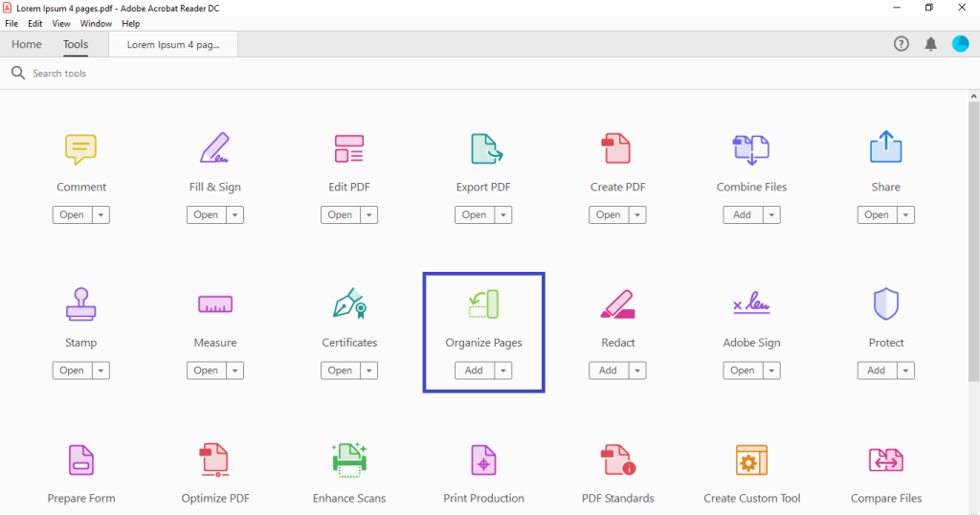The width and height of the screenshot is (980, 515).
Task: Click the Edit PDF icon
Action: (348, 148)
